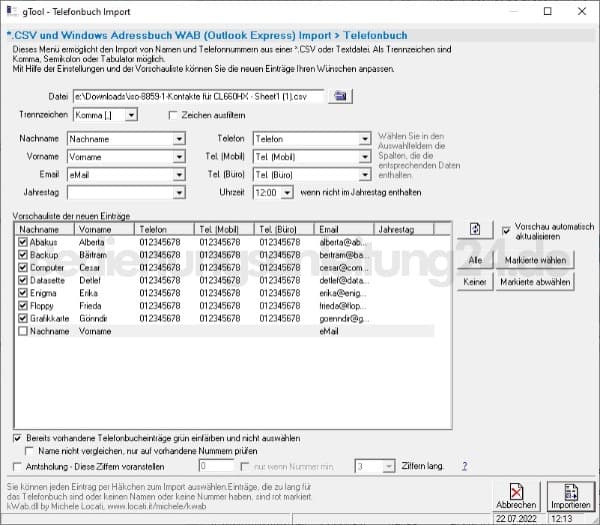Sort by Email column header
This screenshot has width=600, height=525.
344,229
